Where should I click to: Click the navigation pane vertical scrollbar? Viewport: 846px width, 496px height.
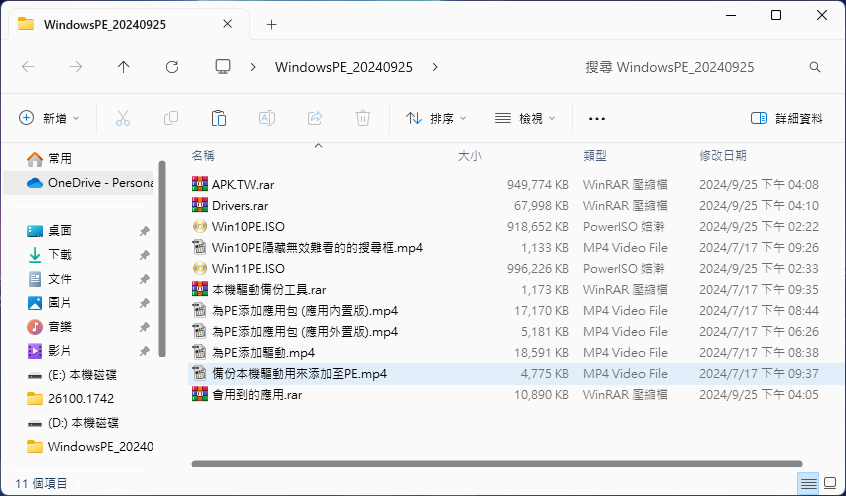pyautogui.click(x=162, y=259)
